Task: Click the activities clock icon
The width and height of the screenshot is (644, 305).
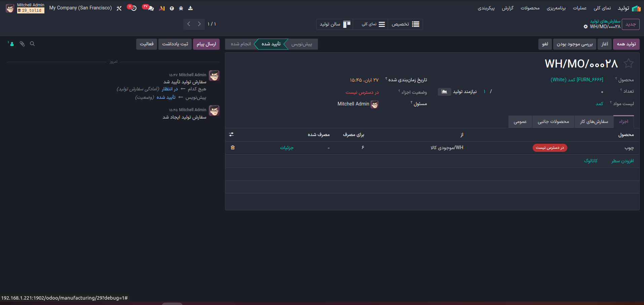Action: point(134,8)
